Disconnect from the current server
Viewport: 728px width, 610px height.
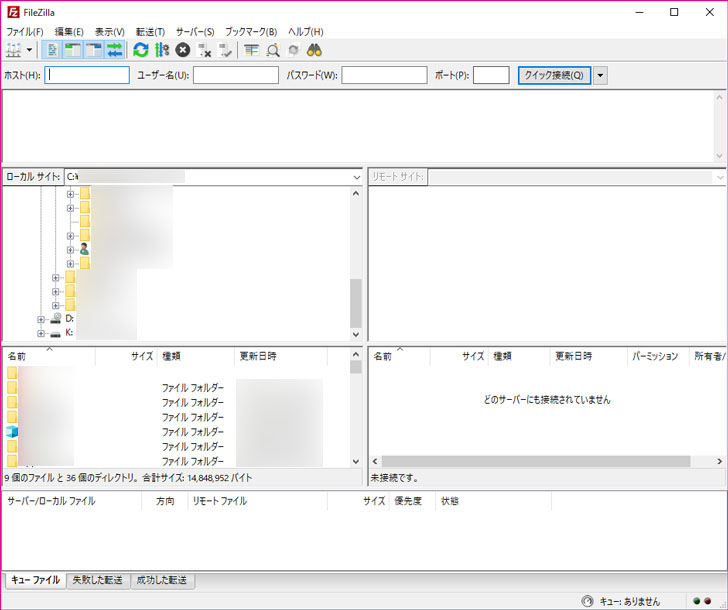coord(204,50)
